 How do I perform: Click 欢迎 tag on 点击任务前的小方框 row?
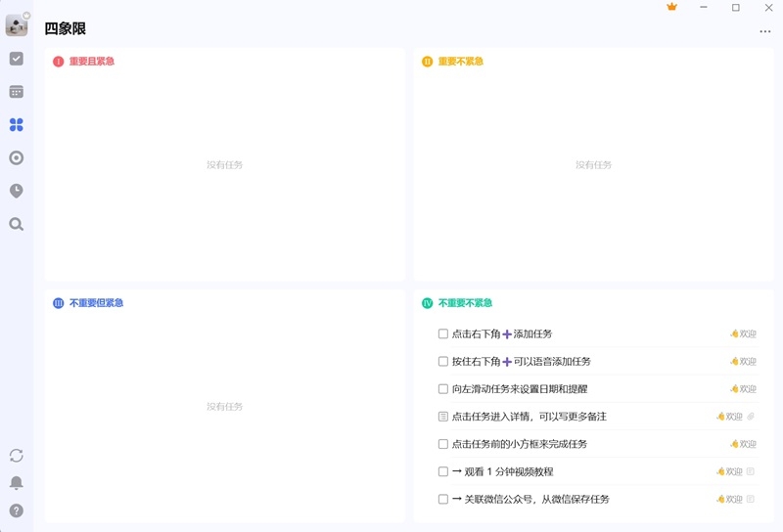point(743,444)
